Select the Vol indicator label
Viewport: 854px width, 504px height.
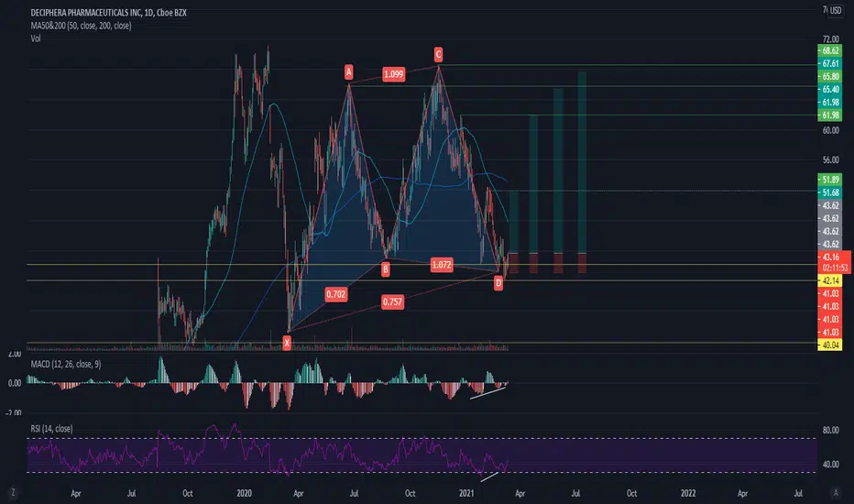pos(36,38)
